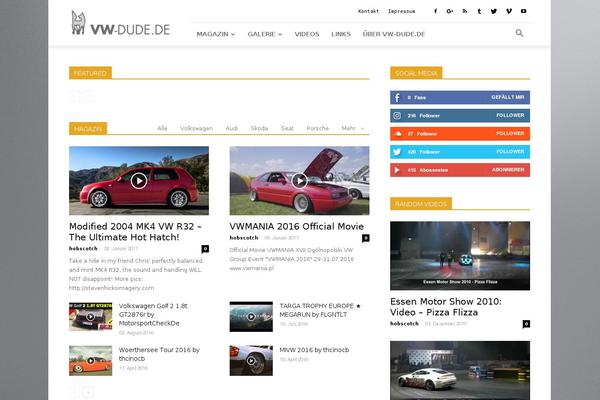Click author hobscotch under MK4 R32 post
This screenshot has width=600, height=400.
click(x=83, y=248)
